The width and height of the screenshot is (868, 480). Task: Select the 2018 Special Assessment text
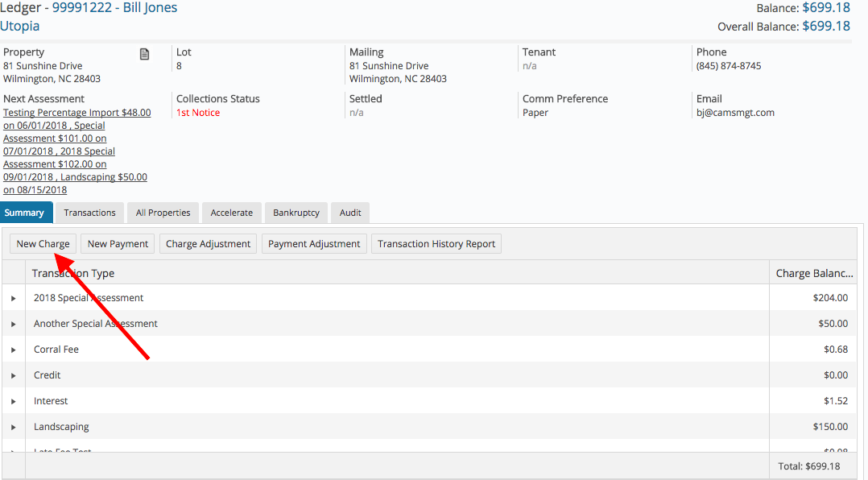89,298
